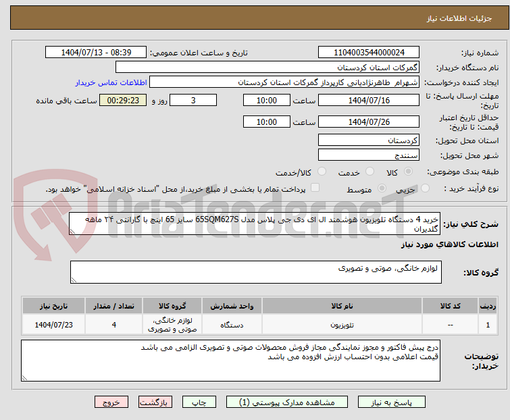
Task: Click the need date cell 1404/07/23
Action: tap(53, 325)
